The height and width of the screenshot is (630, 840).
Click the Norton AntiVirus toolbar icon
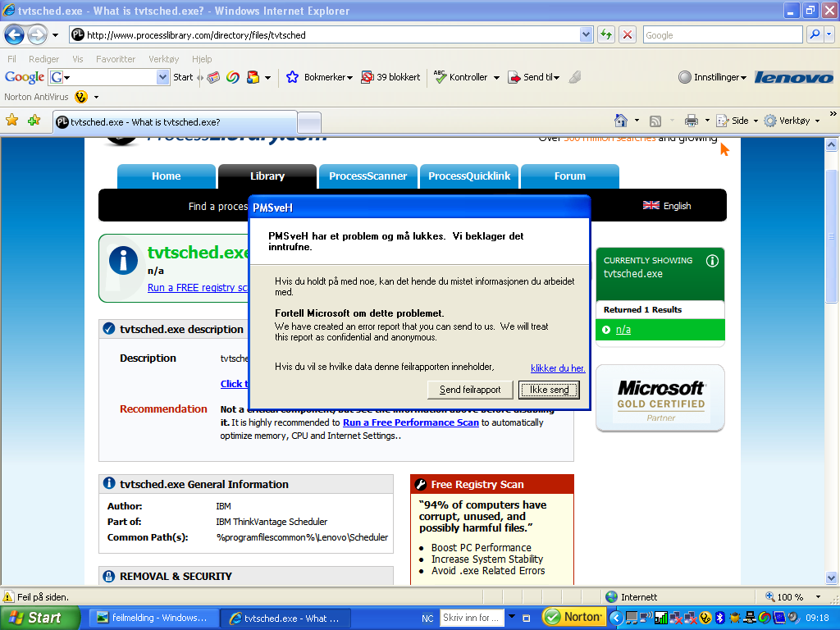[81, 97]
